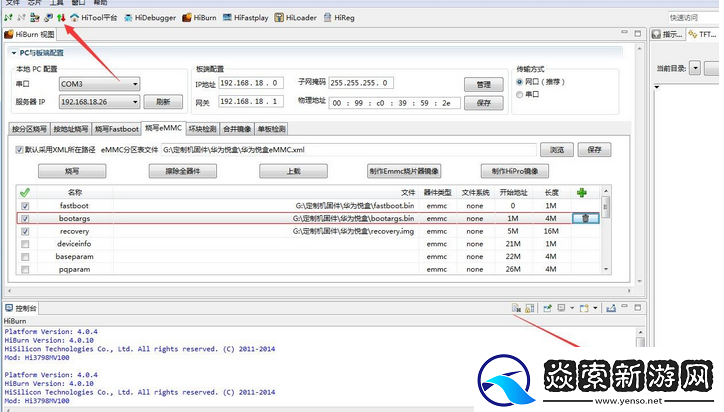Click 制作HiPro镜像 button
Viewport: 724px width, 412px height.
514,171
